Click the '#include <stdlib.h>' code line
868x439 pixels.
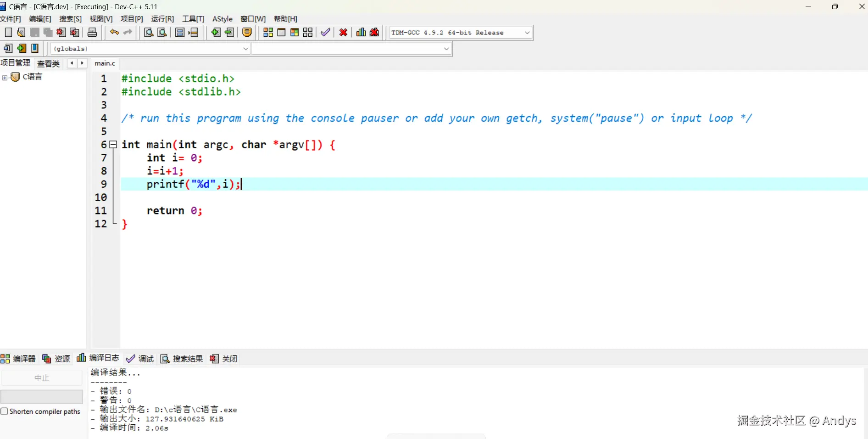pos(181,92)
